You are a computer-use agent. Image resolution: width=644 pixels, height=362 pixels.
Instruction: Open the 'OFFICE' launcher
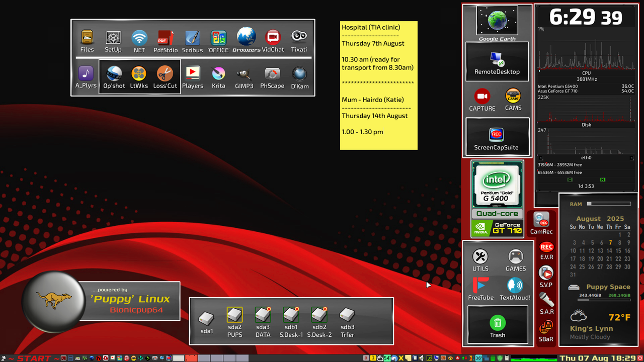218,38
